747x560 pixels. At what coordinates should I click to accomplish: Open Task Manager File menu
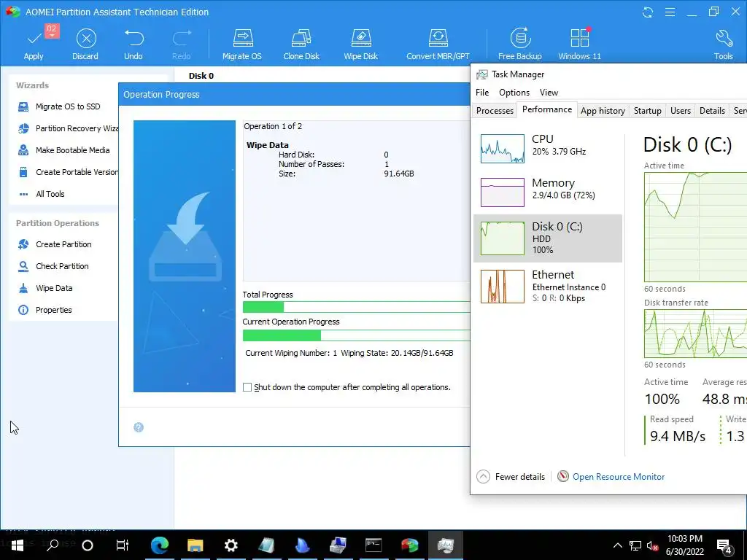coord(482,93)
